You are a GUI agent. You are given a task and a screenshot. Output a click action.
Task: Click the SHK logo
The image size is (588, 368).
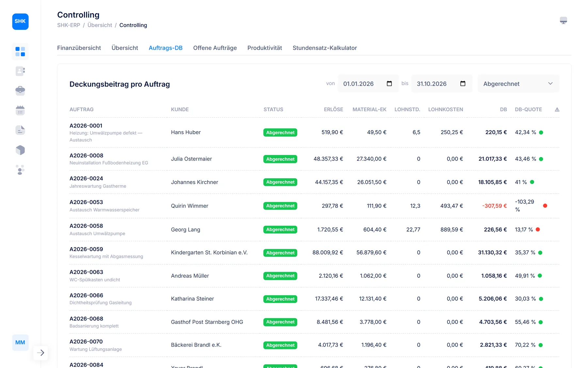coord(20,22)
